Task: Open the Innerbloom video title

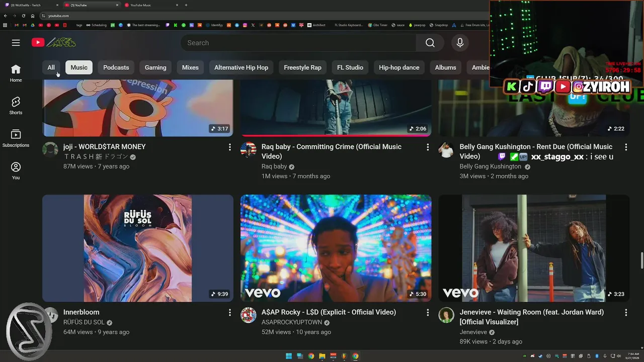Action: click(x=82, y=312)
